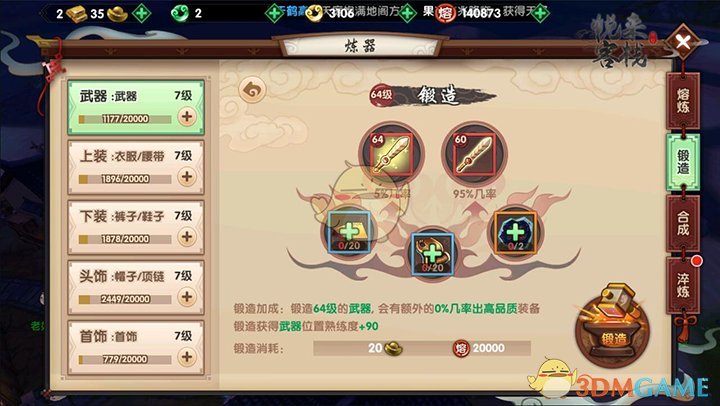
Task: Click plus button on 武器 proficiency row
Action: point(187,117)
